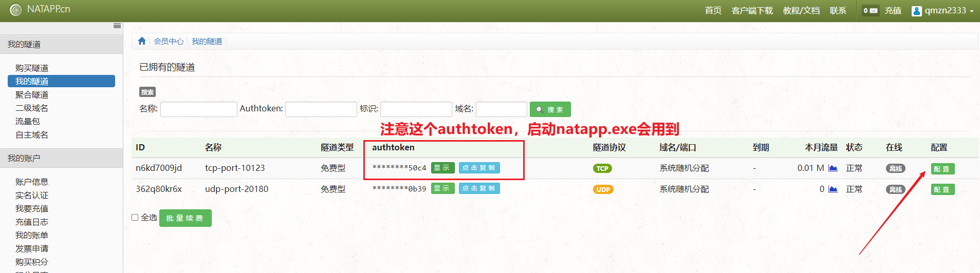The height and width of the screenshot is (273, 980).
Task: Focus the 名称 search input
Action: pyautogui.click(x=198, y=109)
